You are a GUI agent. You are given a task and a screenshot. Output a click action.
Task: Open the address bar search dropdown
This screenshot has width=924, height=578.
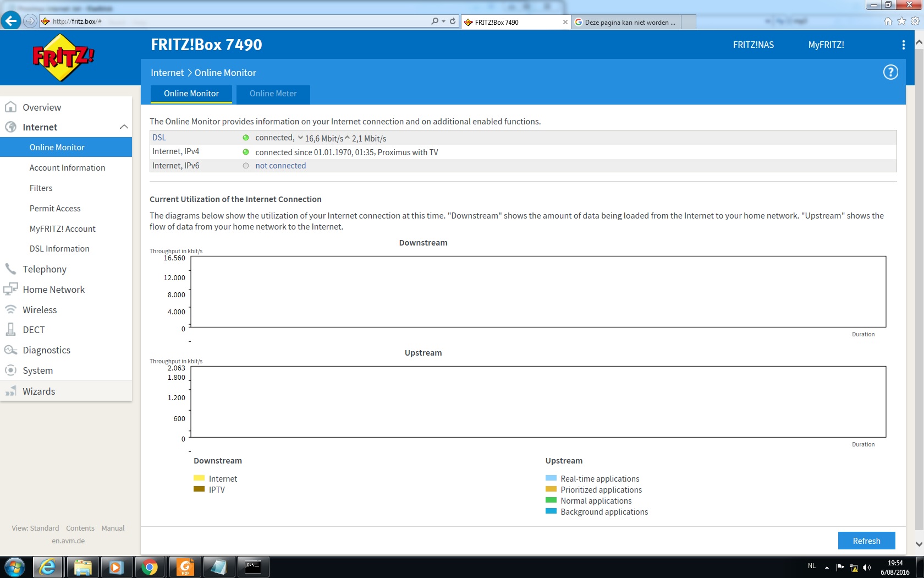[x=443, y=21]
